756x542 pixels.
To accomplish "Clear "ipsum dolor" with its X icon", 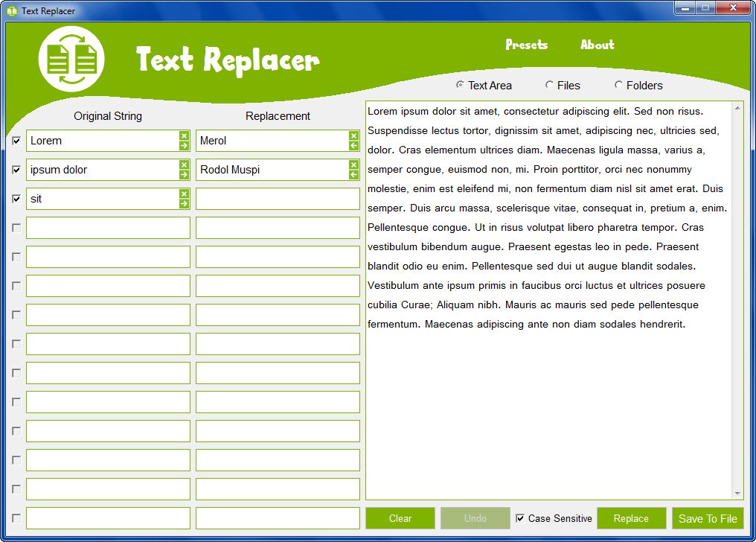I will pos(184,165).
